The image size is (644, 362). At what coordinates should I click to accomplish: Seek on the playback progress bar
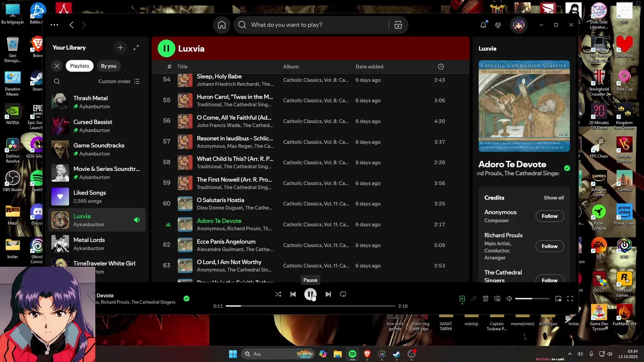310,306
